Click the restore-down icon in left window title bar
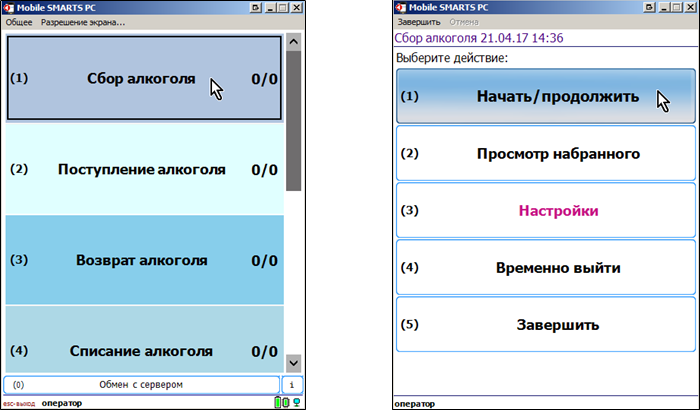The height and width of the screenshot is (410, 700). tap(255, 8)
